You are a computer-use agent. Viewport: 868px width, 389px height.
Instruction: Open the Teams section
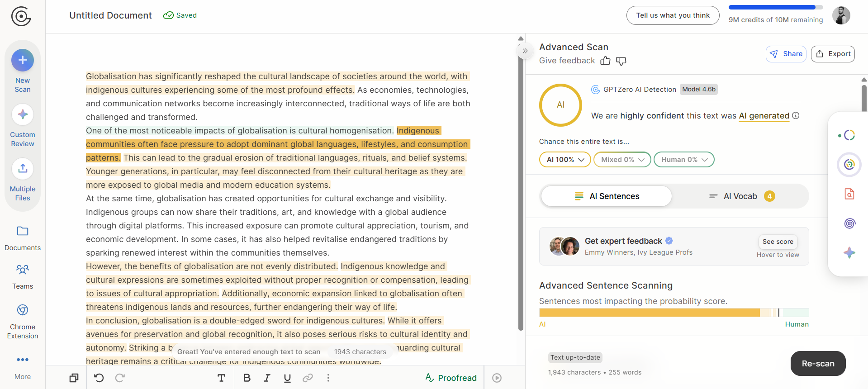coord(23,277)
